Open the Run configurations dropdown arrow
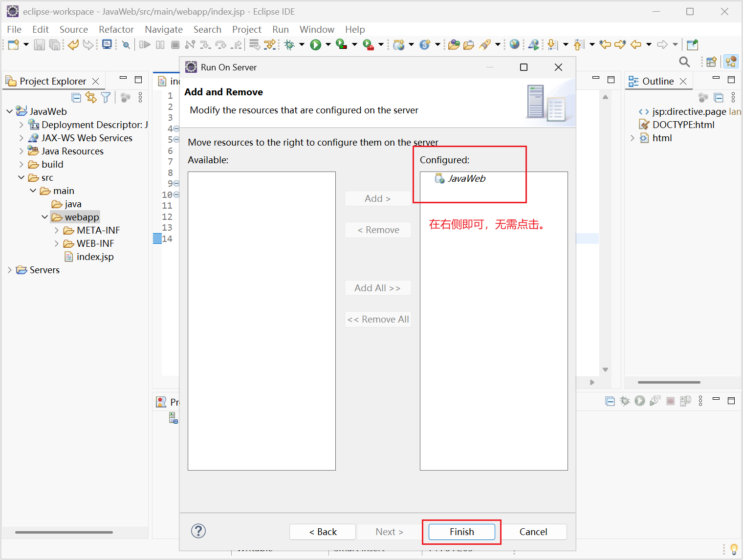Viewport: 743px width, 560px height. [328, 45]
